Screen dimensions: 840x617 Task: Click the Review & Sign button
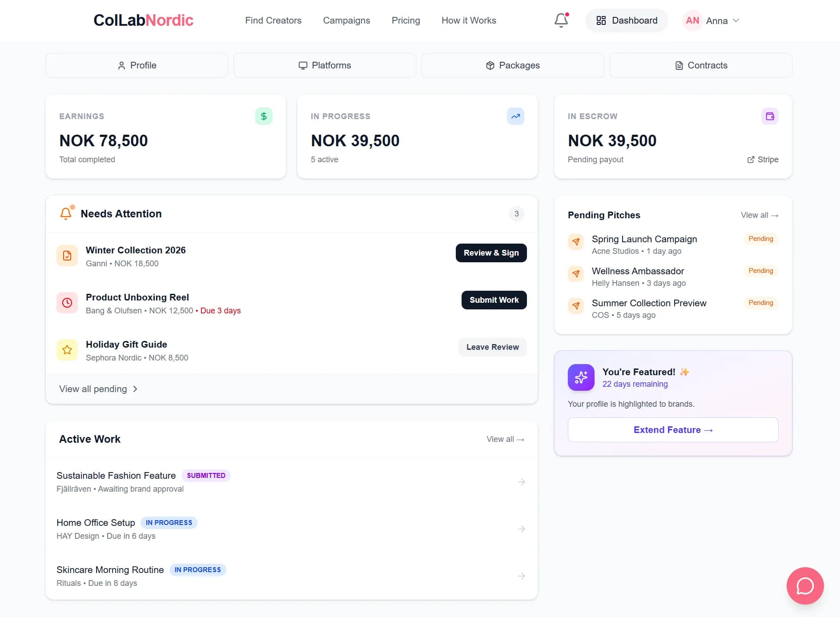pyautogui.click(x=490, y=252)
